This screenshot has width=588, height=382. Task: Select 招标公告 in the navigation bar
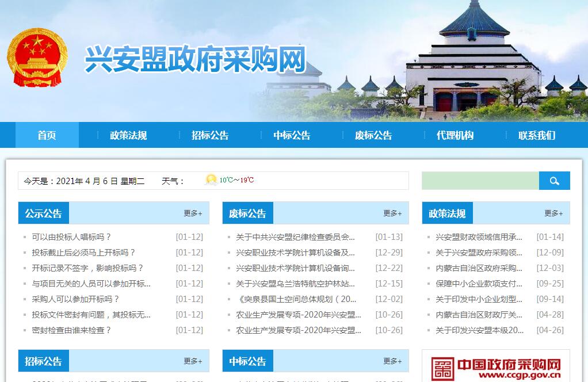(210, 135)
